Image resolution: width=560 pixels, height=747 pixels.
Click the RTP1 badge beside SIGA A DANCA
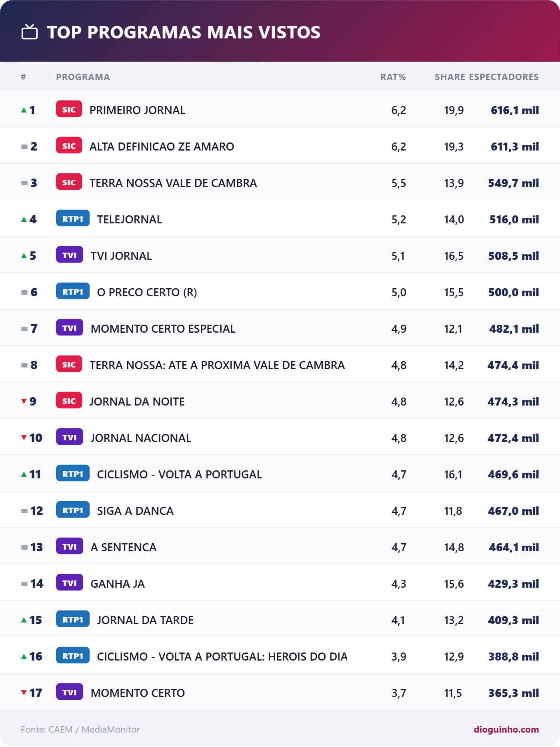coord(73,510)
